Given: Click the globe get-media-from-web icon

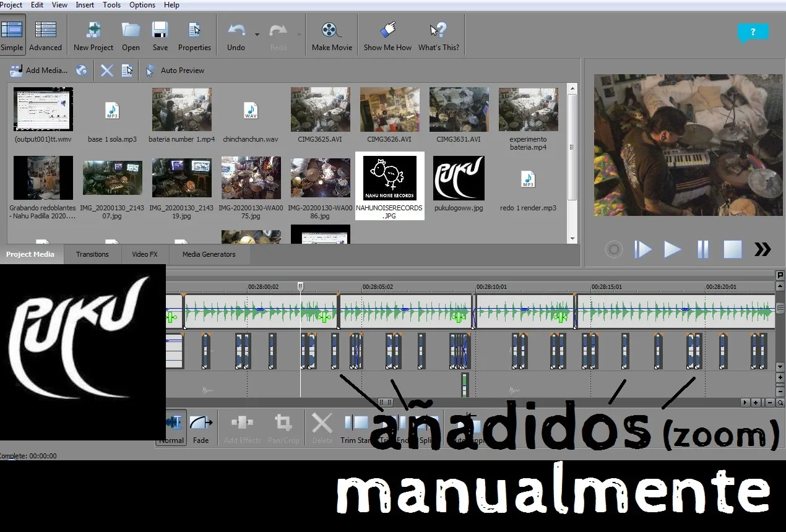Looking at the screenshot, I should 81,71.
